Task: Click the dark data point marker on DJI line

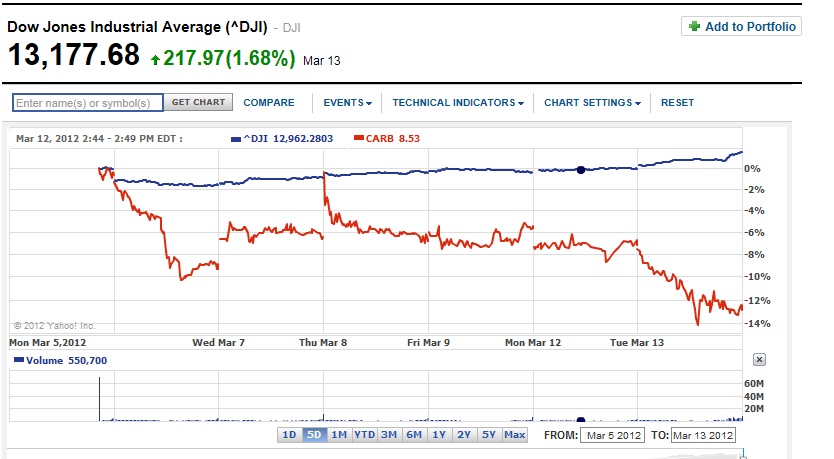Action: (581, 170)
